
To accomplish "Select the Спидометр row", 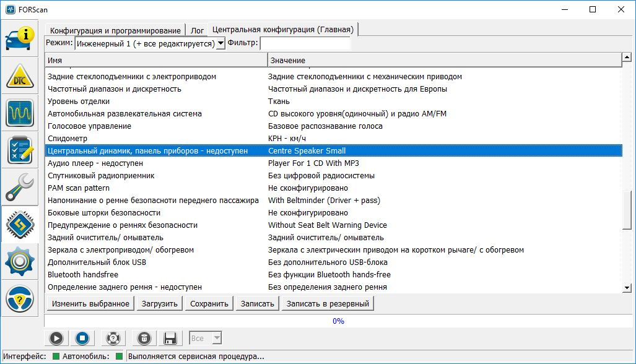I will (333, 138).
